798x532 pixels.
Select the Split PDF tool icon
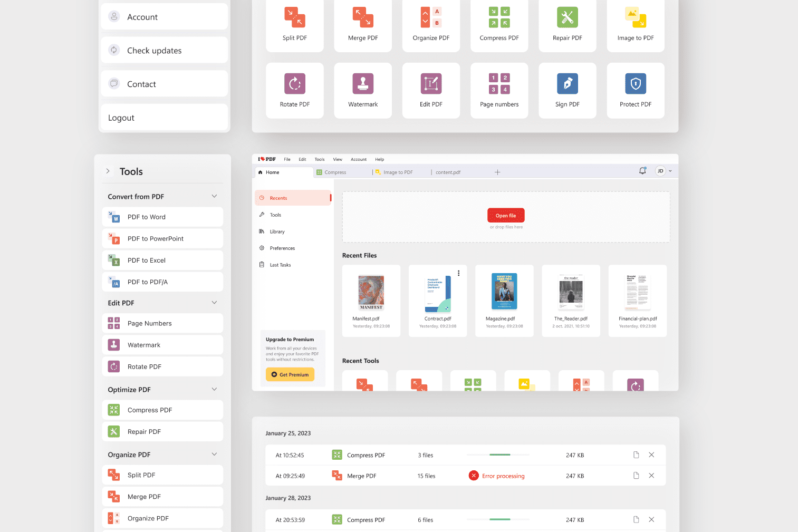pos(294,17)
